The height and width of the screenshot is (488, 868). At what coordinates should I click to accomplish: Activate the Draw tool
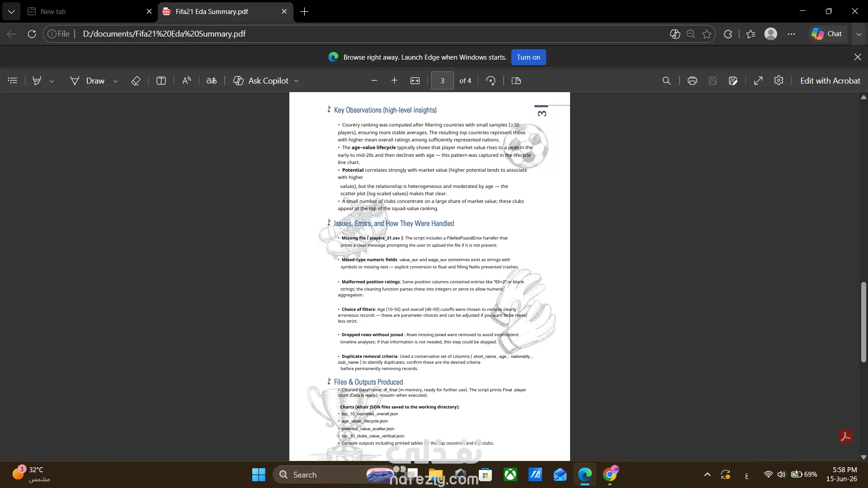(87, 80)
